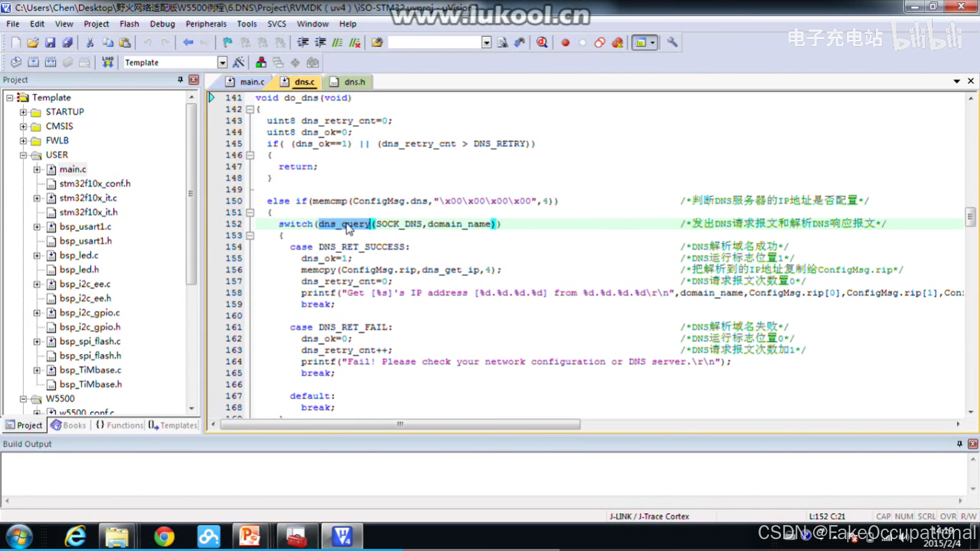Click the Open file folder icon
The width and height of the screenshot is (980, 551).
click(x=33, y=43)
